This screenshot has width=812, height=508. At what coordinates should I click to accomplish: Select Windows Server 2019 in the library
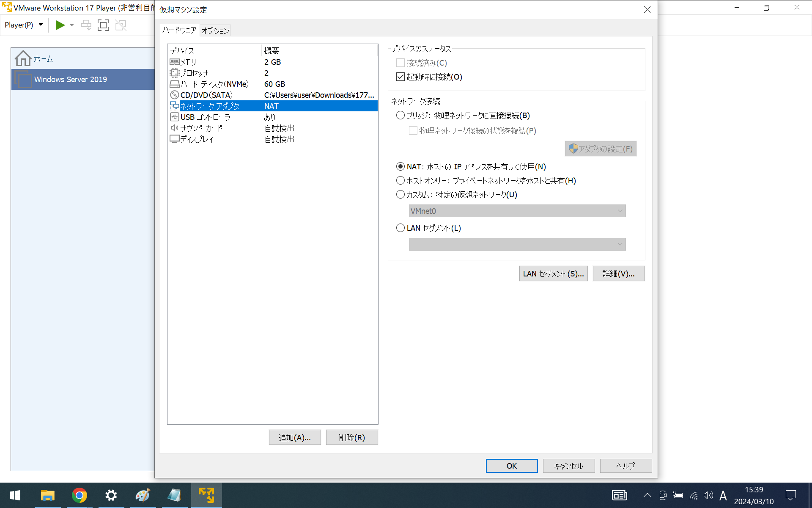pyautogui.click(x=71, y=79)
